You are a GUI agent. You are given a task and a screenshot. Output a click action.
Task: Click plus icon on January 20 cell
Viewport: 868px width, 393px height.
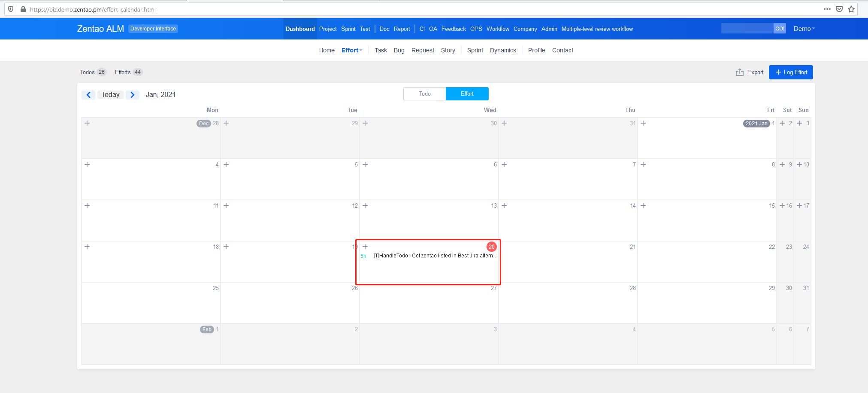pos(365,247)
